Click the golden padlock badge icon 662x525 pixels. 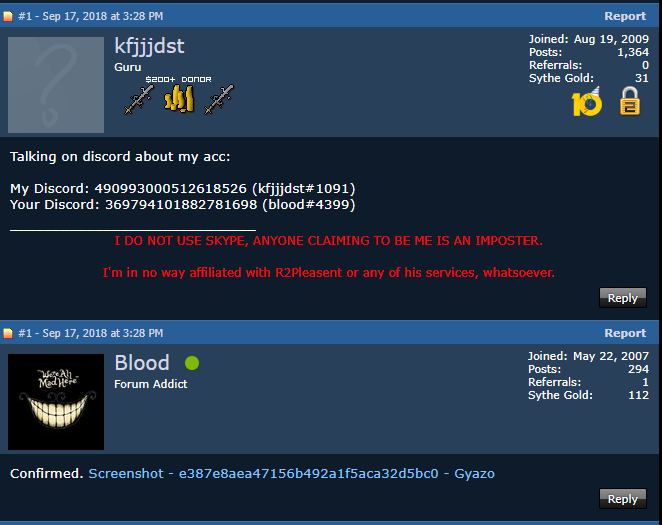pos(629,101)
